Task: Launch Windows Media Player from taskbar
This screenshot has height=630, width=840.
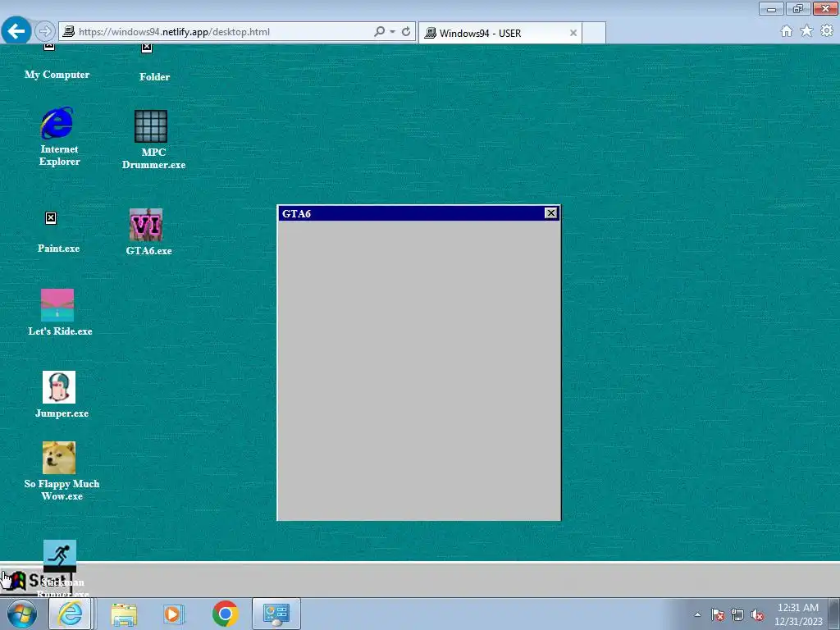Action: click(172, 614)
